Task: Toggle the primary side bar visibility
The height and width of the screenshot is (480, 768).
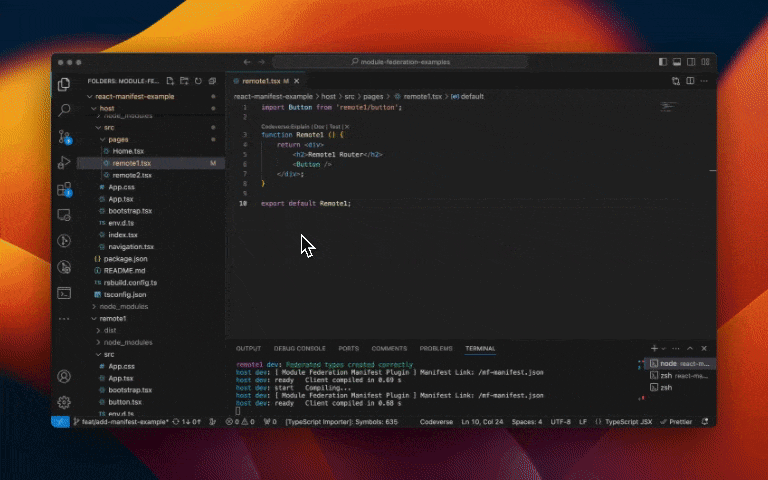Action: 662,62
